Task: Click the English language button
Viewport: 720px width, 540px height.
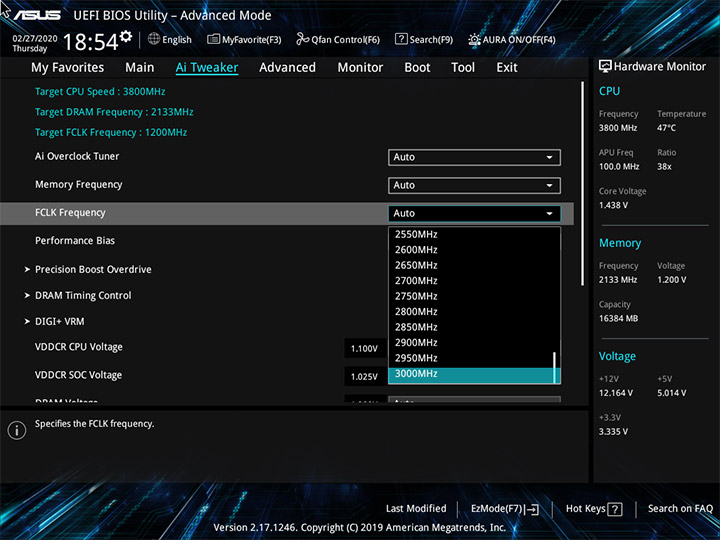Action: [x=170, y=39]
